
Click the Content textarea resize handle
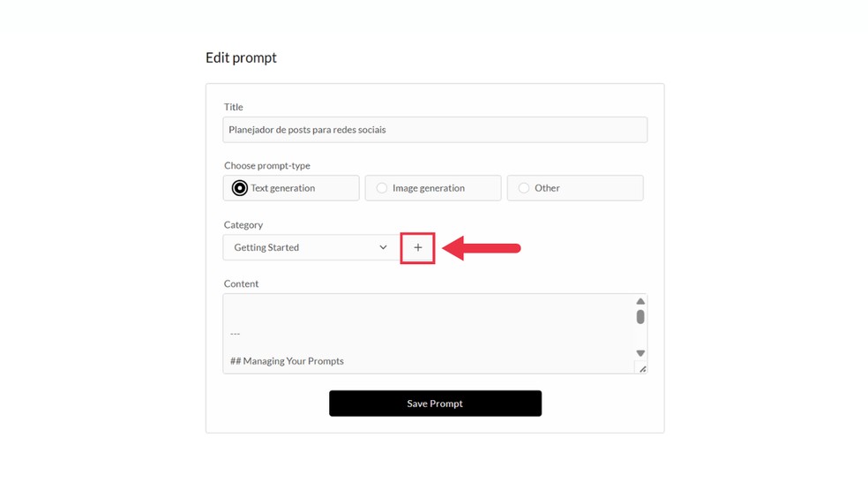641,368
